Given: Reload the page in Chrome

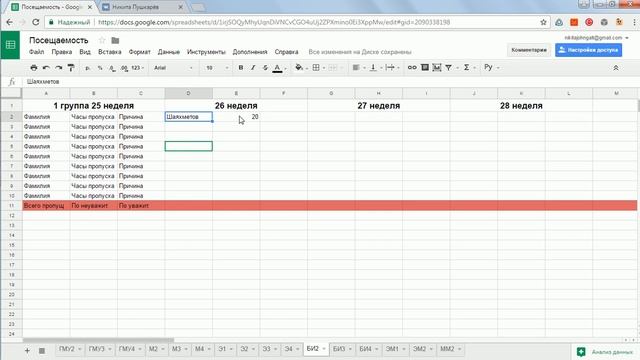Looking at the screenshot, I should [x=36, y=22].
